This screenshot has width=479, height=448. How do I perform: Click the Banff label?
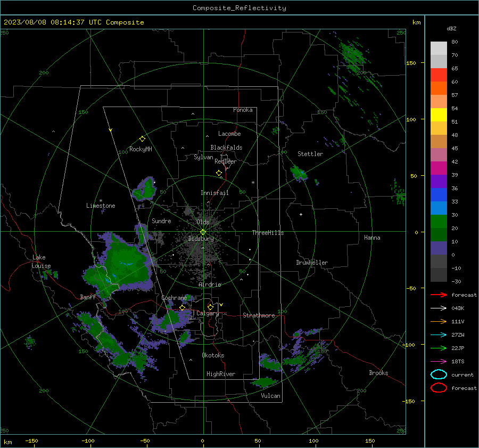coord(88,297)
